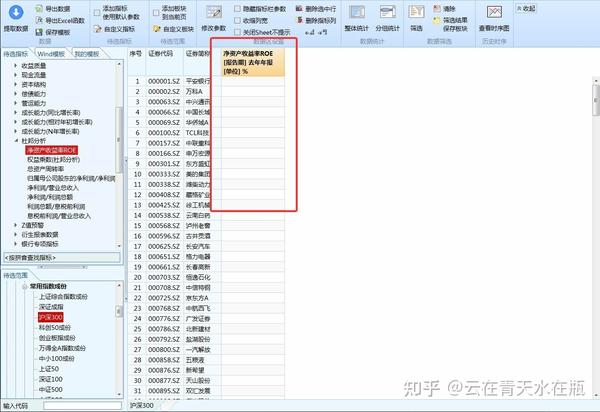Select 沪深300 in the index list
This screenshot has width=600, height=412.
point(51,317)
